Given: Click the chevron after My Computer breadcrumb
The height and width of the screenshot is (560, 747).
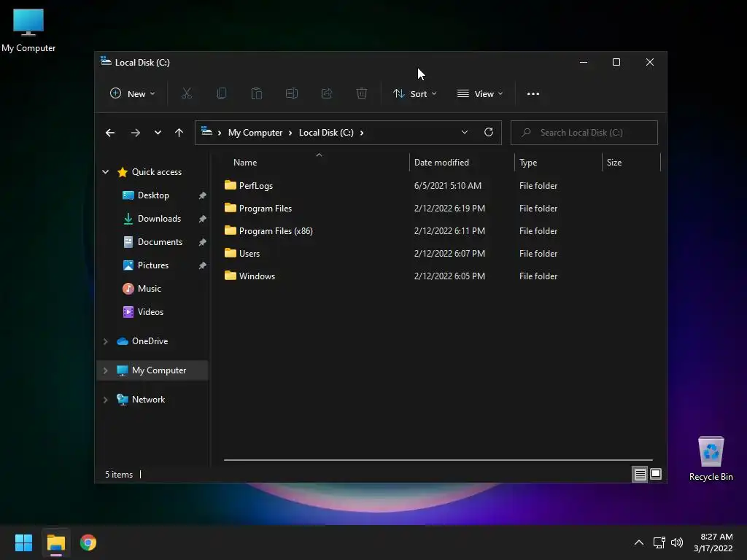Looking at the screenshot, I should coord(290,133).
